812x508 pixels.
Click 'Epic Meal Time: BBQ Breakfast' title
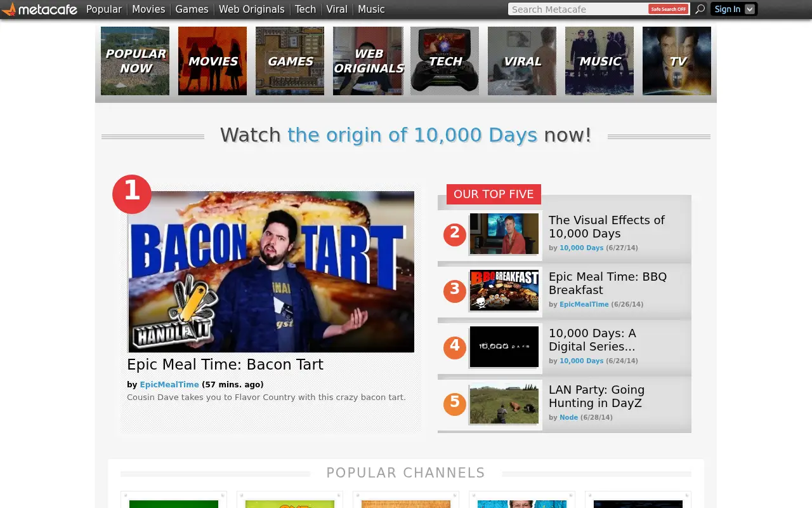coord(608,283)
